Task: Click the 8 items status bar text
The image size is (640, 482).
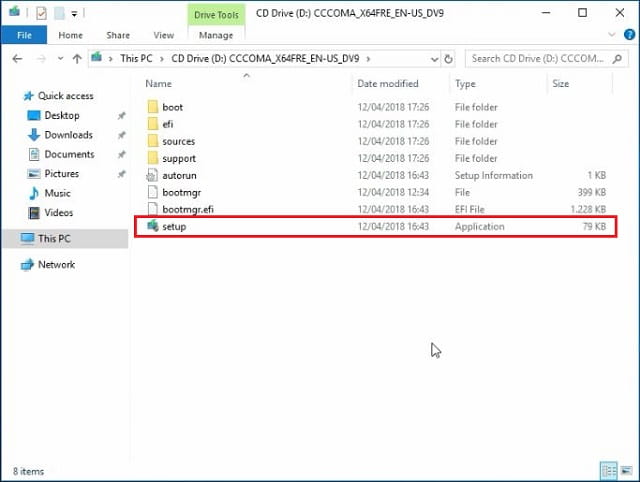Action: (29, 471)
